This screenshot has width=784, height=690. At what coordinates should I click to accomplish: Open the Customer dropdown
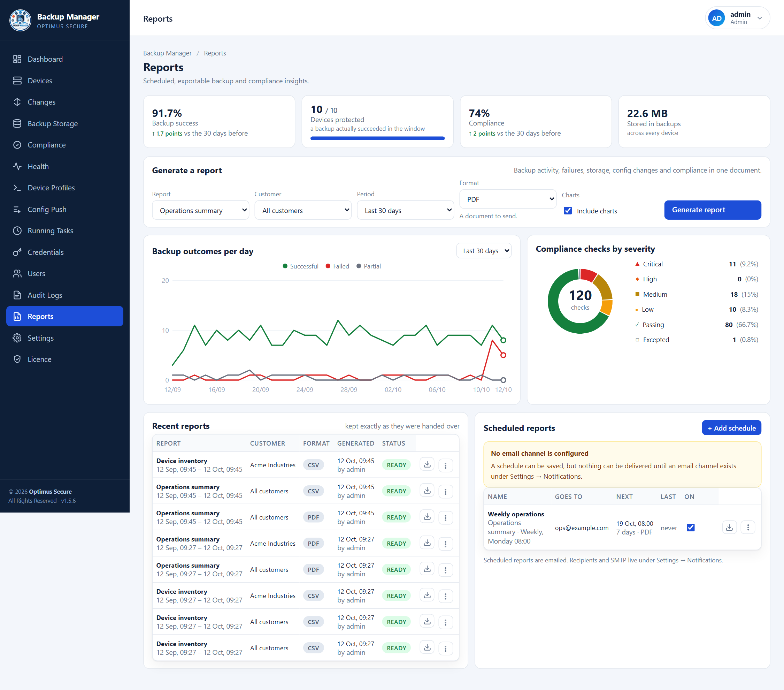(x=303, y=210)
